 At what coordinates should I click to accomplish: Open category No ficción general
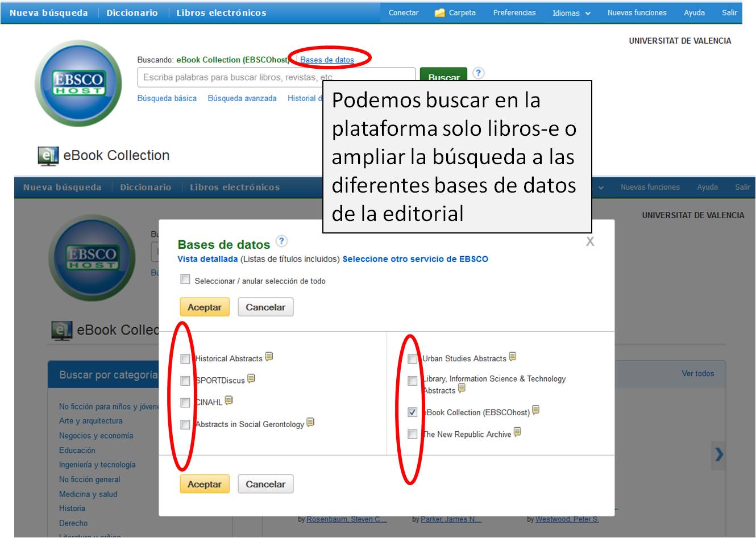click(89, 479)
